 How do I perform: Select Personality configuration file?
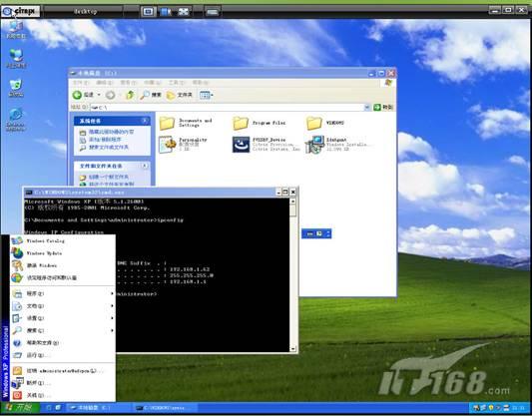click(x=184, y=144)
